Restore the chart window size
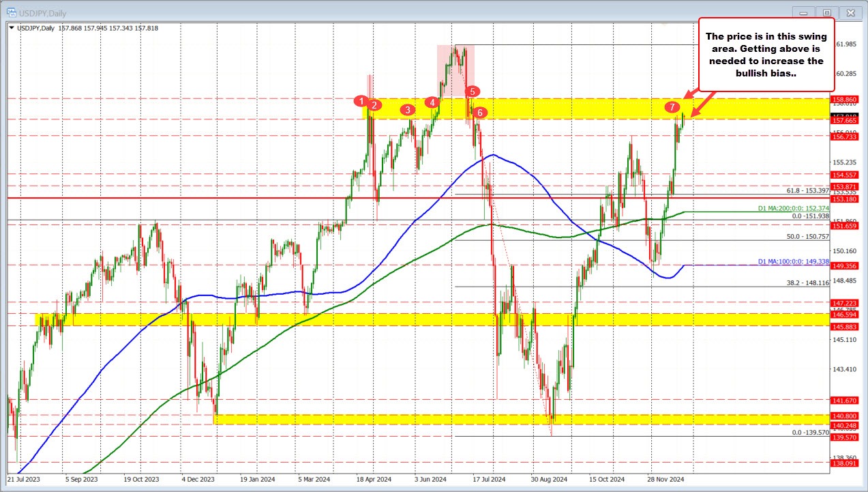 point(827,12)
